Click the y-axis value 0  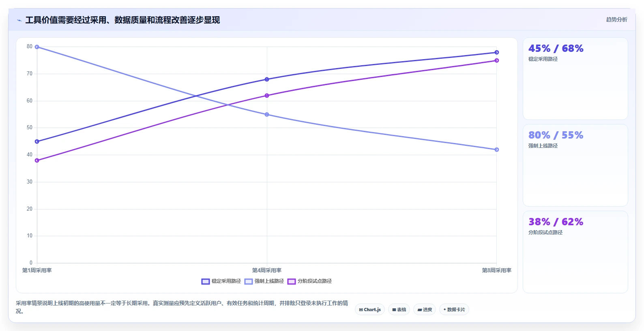[31, 263]
